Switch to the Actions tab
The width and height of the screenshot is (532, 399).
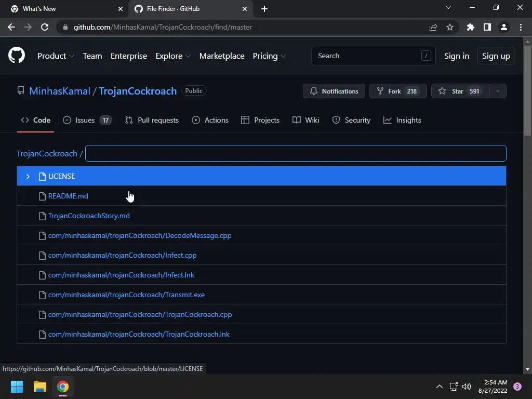pyautogui.click(x=210, y=120)
